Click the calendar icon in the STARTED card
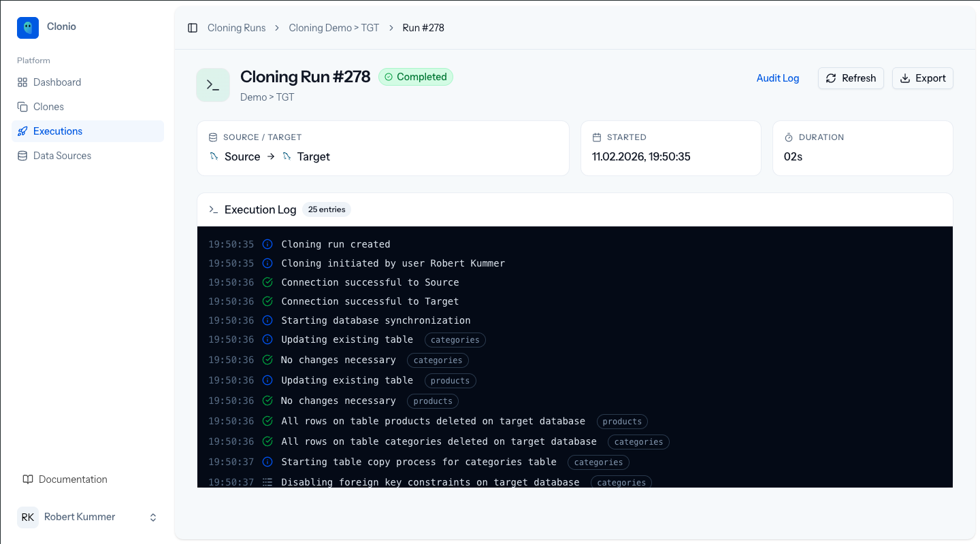The height and width of the screenshot is (544, 980). [597, 137]
